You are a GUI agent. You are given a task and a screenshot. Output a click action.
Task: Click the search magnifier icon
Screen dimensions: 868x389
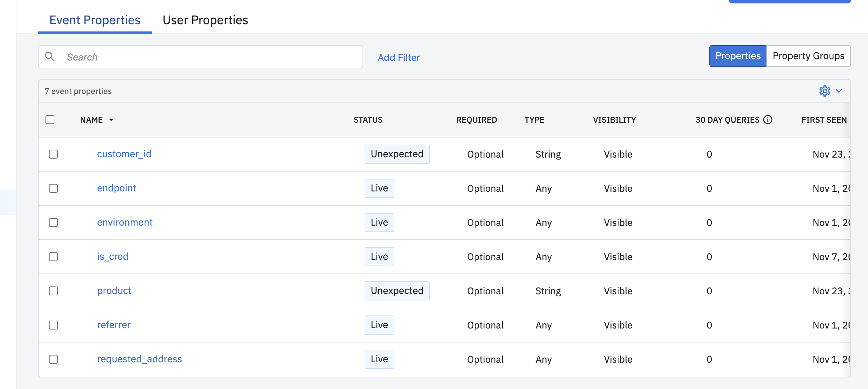[x=50, y=57]
